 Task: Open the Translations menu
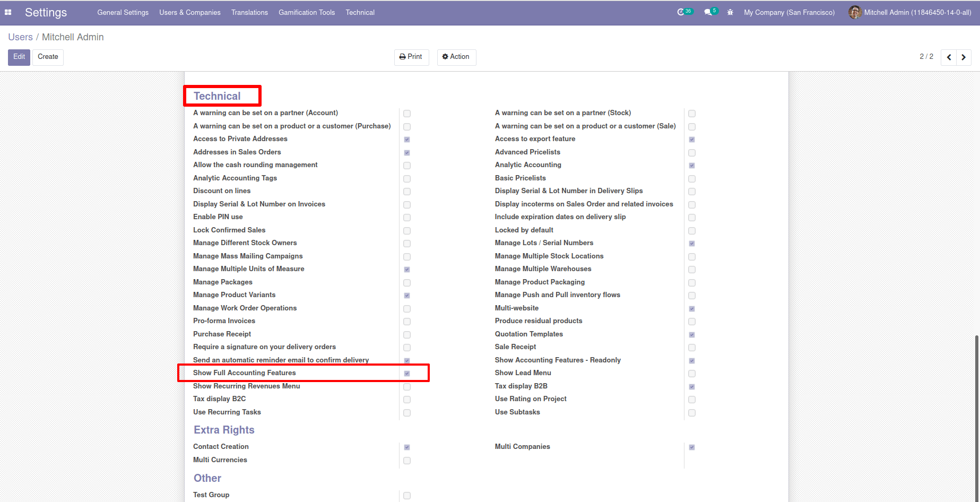click(x=249, y=12)
